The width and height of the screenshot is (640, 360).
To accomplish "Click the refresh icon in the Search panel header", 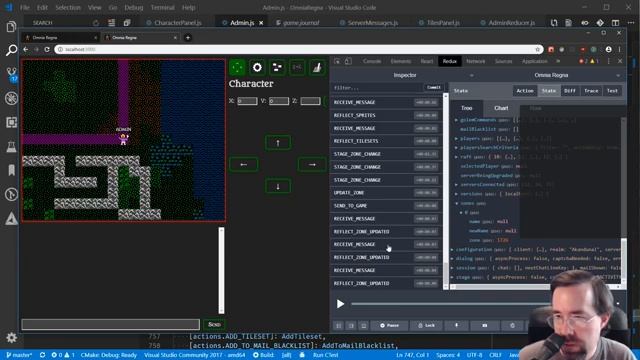I will (96, 23).
